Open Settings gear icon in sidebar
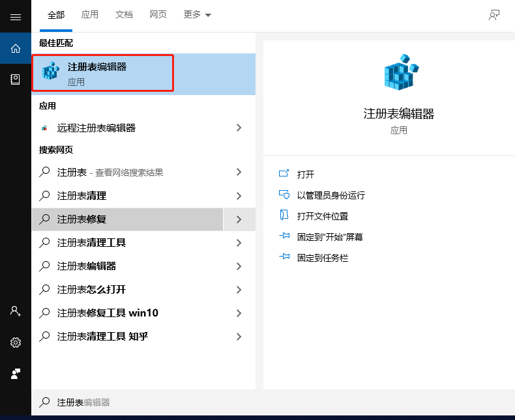 pyautogui.click(x=16, y=343)
